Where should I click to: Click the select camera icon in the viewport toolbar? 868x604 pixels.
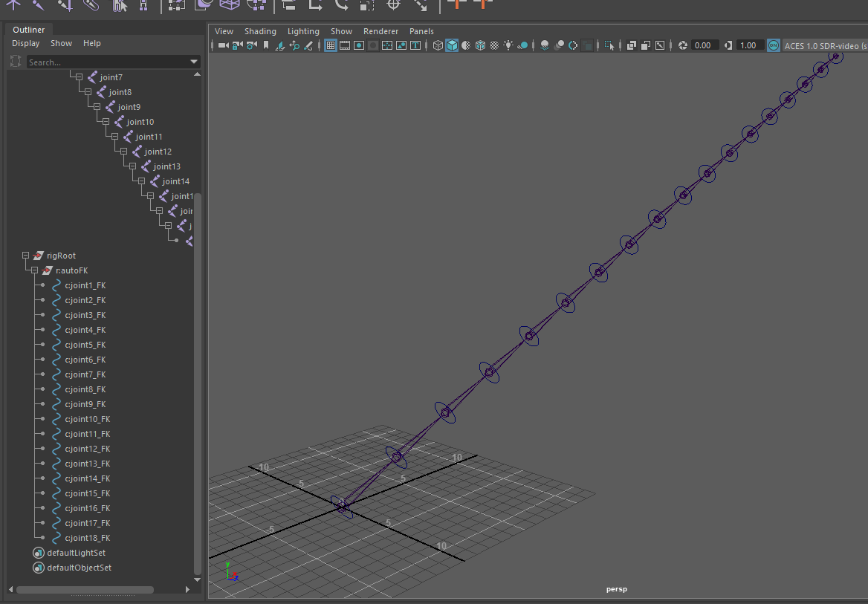pyautogui.click(x=223, y=45)
